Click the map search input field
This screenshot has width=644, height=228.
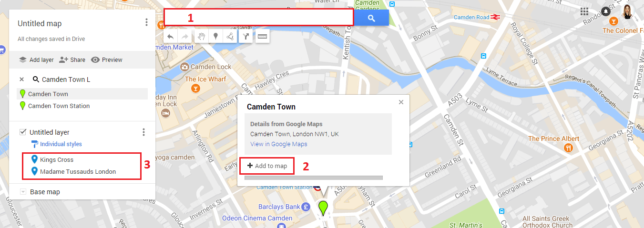click(258, 18)
